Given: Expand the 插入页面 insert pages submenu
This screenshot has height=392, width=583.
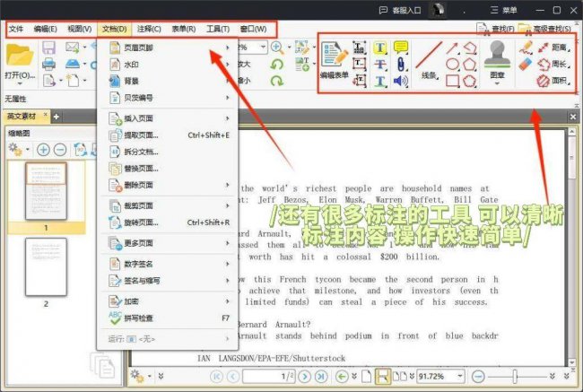Looking at the screenshot, I should point(170,118).
